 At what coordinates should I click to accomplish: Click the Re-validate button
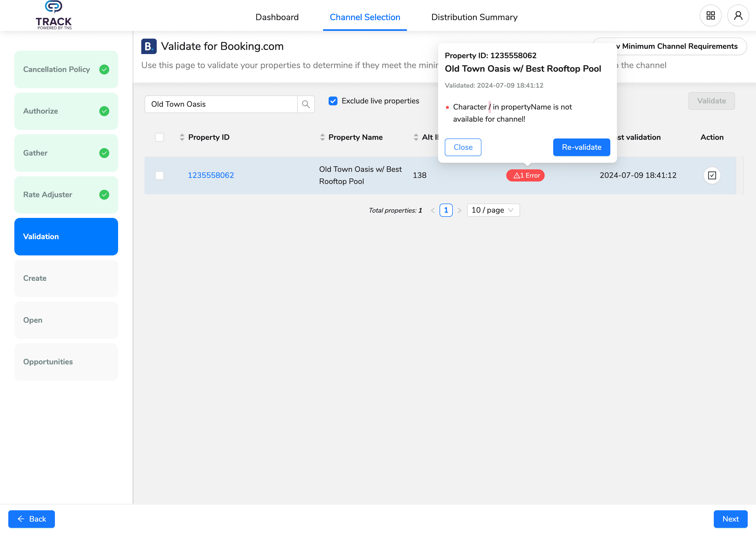click(582, 147)
